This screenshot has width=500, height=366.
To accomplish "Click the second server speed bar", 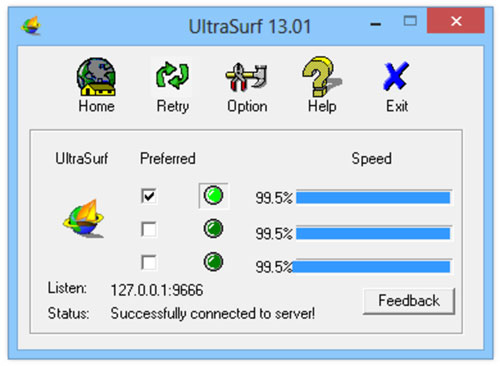I will pyautogui.click(x=374, y=233).
